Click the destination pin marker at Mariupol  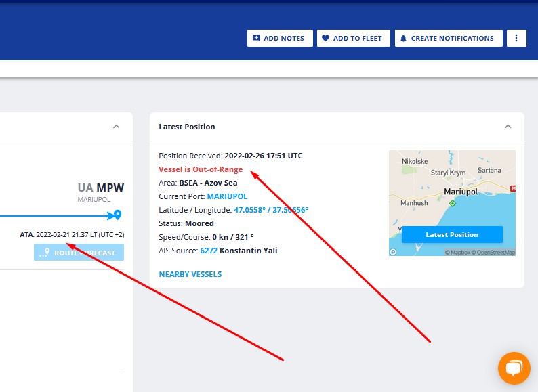tap(118, 215)
